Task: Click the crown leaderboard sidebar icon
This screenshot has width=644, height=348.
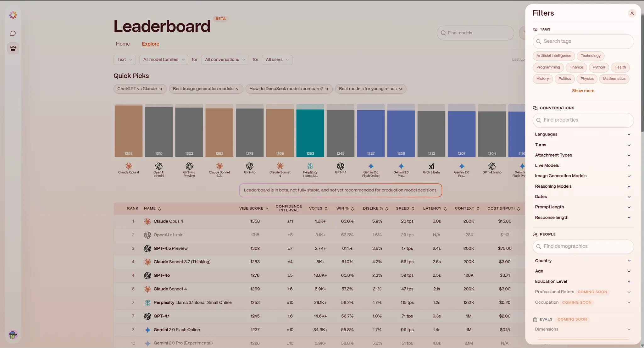Action: point(13,48)
